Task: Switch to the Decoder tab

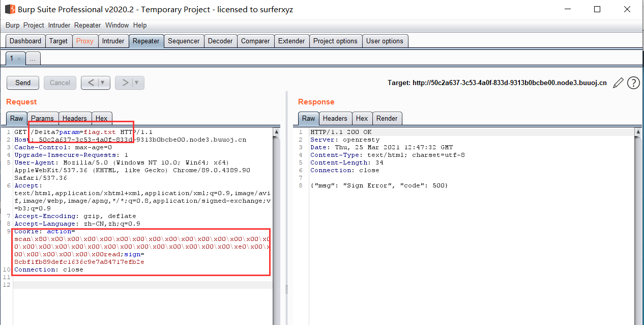Action: pos(220,41)
